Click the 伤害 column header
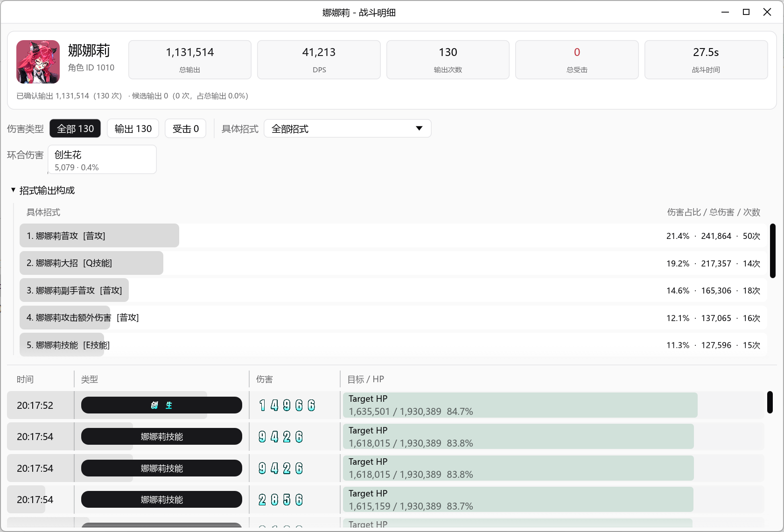Screen dimensions: 784x532 [265, 379]
